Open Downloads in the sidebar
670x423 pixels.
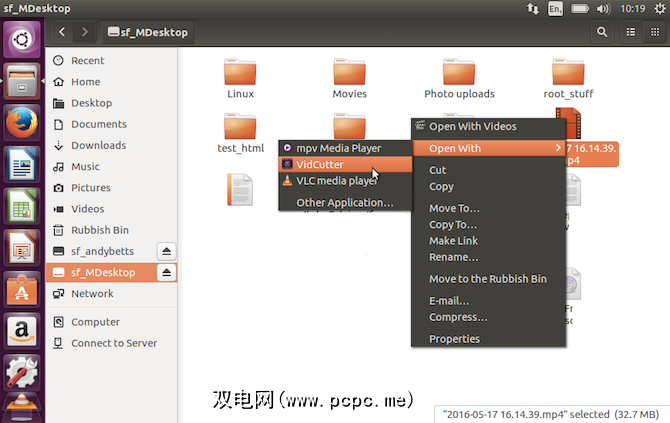[112, 145]
